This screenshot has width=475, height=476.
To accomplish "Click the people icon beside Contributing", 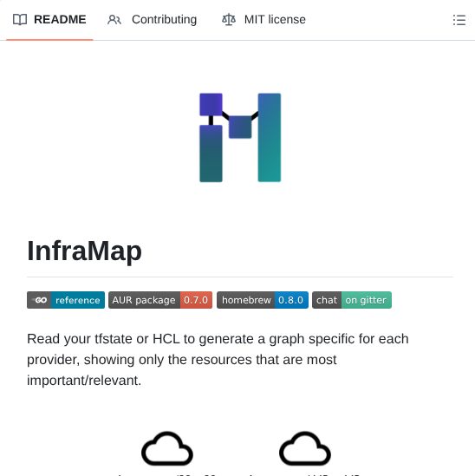I will pos(114,20).
